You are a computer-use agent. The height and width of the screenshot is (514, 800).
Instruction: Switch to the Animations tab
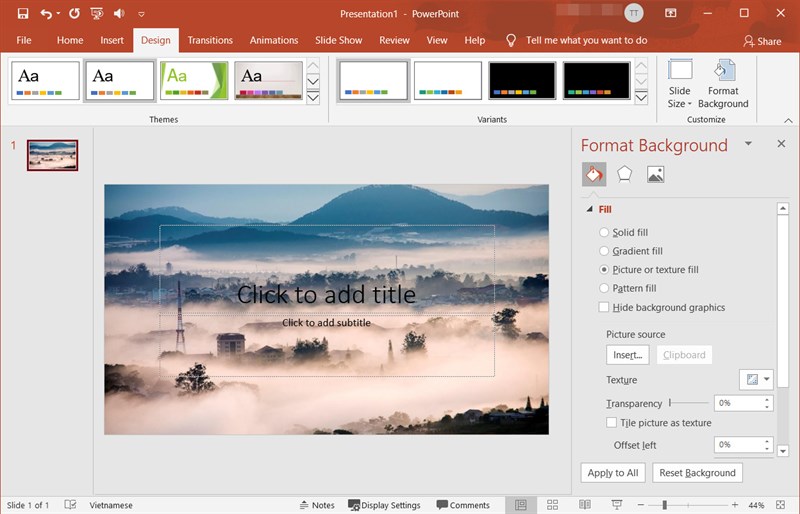pyautogui.click(x=273, y=40)
